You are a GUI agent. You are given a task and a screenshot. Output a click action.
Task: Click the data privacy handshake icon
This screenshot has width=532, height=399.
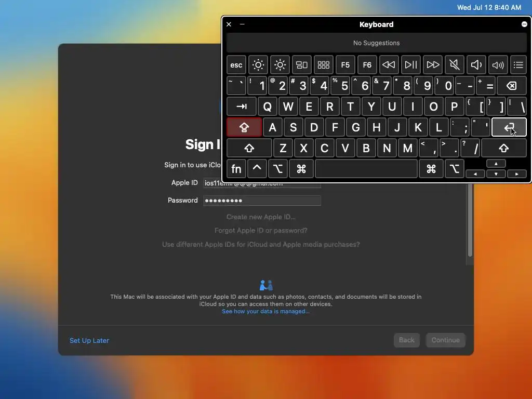point(266,285)
